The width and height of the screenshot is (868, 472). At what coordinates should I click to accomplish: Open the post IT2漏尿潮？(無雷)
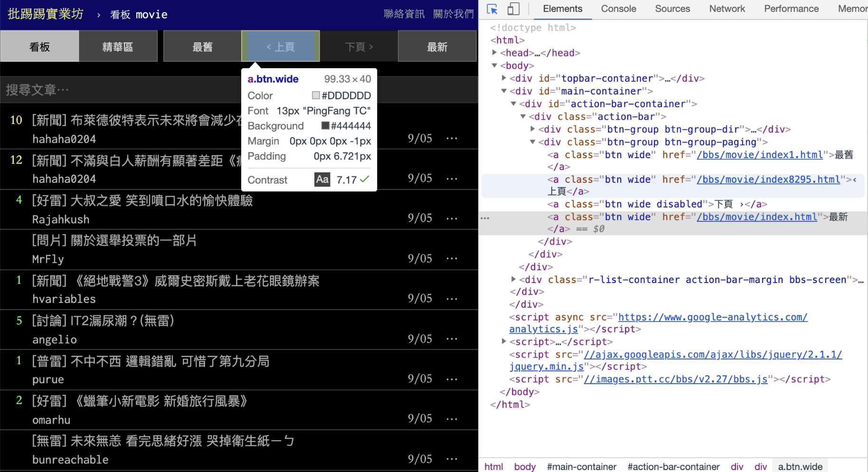103,321
